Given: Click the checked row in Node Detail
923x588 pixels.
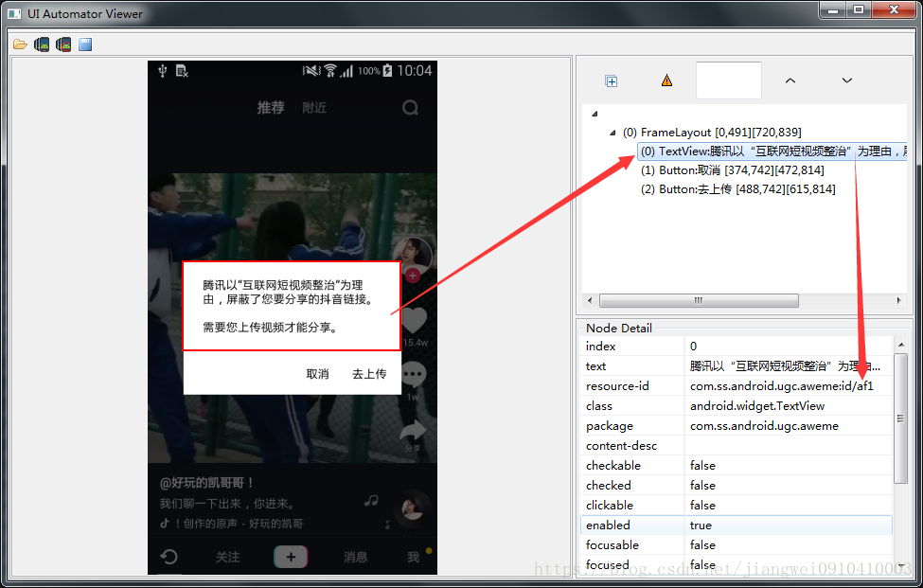Looking at the screenshot, I should [737, 486].
